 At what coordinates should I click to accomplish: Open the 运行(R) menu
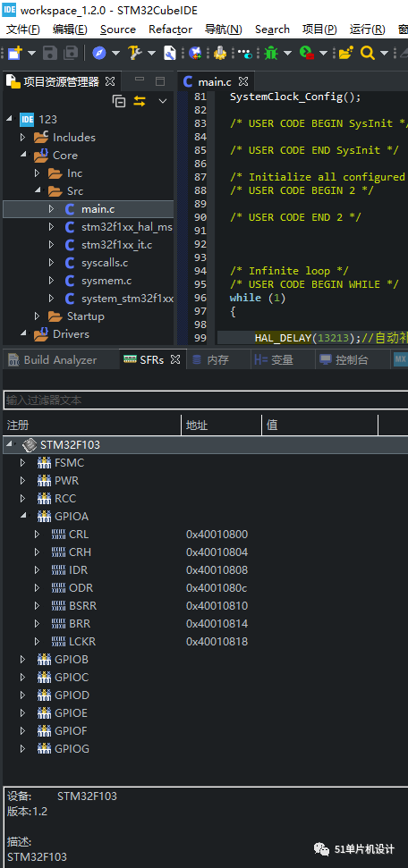tap(368, 29)
